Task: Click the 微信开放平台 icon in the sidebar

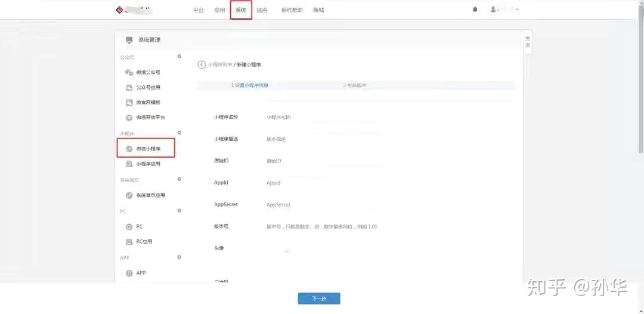Action: pos(129,118)
